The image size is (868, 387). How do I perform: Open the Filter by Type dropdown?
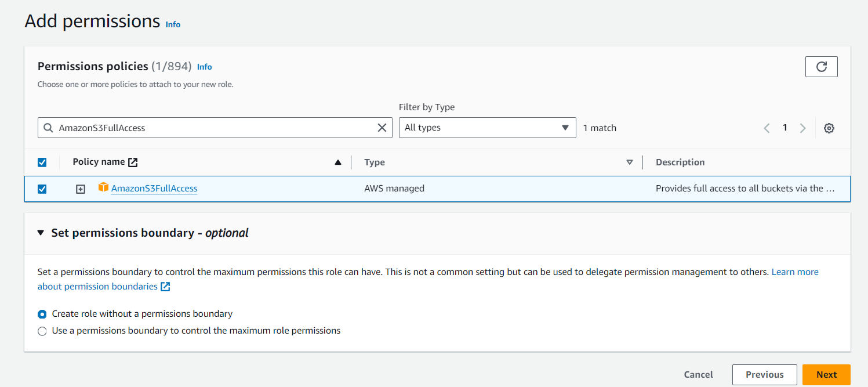pos(487,128)
